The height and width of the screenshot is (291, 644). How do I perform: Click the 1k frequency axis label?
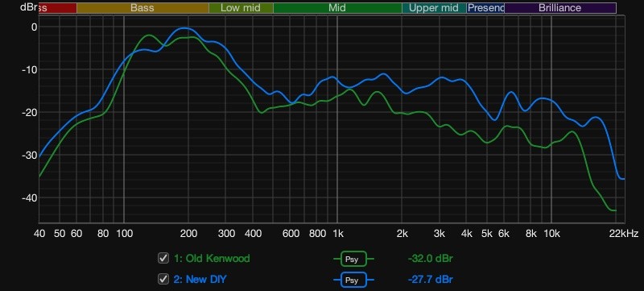tap(337, 234)
